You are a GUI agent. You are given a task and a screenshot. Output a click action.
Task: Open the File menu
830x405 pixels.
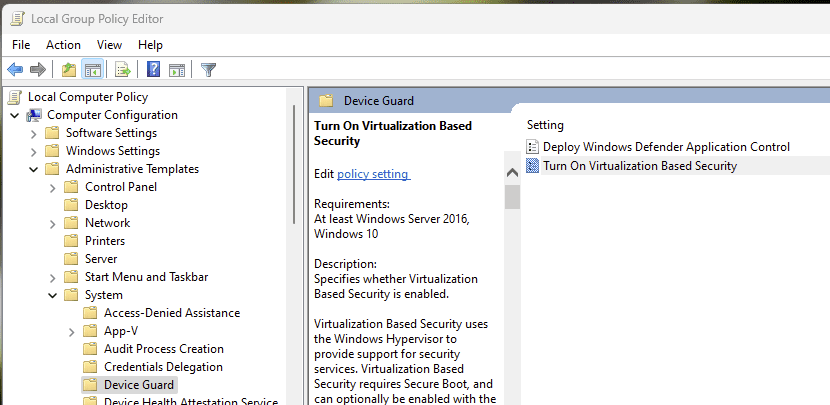(x=21, y=45)
